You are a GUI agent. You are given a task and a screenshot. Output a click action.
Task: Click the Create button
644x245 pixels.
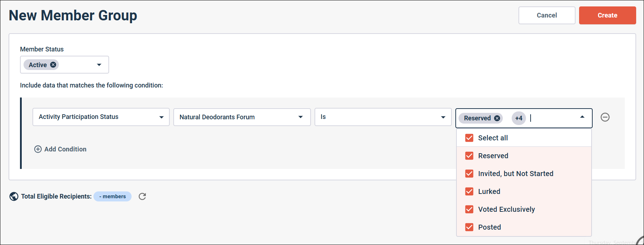point(607,15)
